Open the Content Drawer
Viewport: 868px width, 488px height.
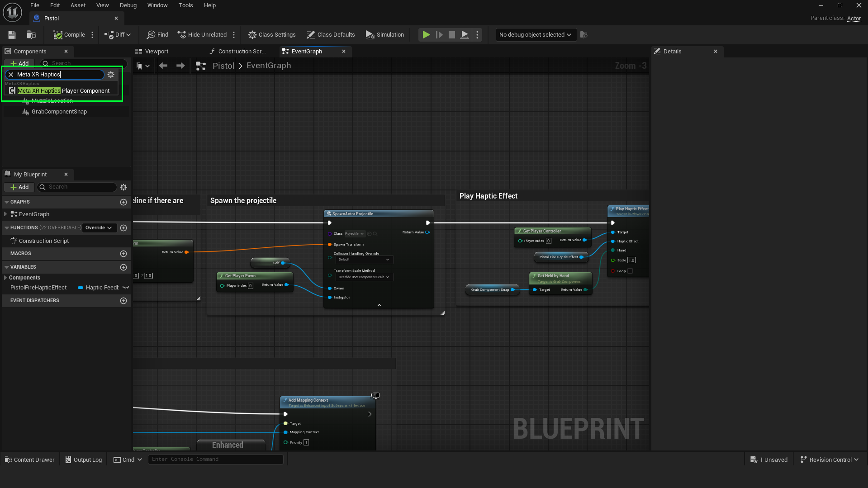(x=30, y=460)
